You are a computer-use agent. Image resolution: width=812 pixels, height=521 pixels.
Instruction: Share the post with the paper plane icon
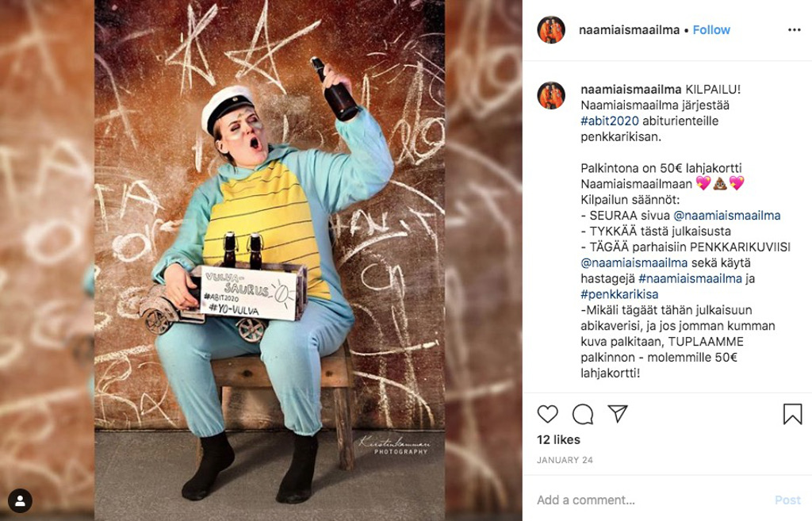617,413
